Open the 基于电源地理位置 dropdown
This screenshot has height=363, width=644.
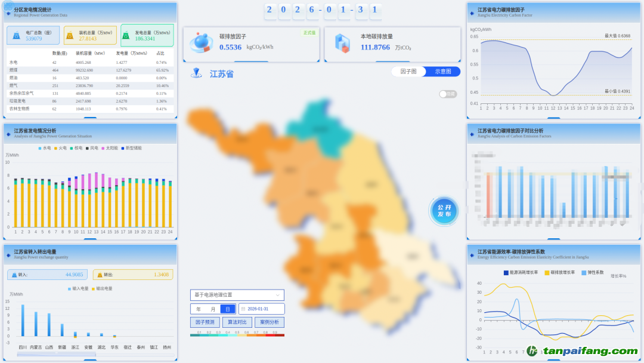tap(237, 295)
